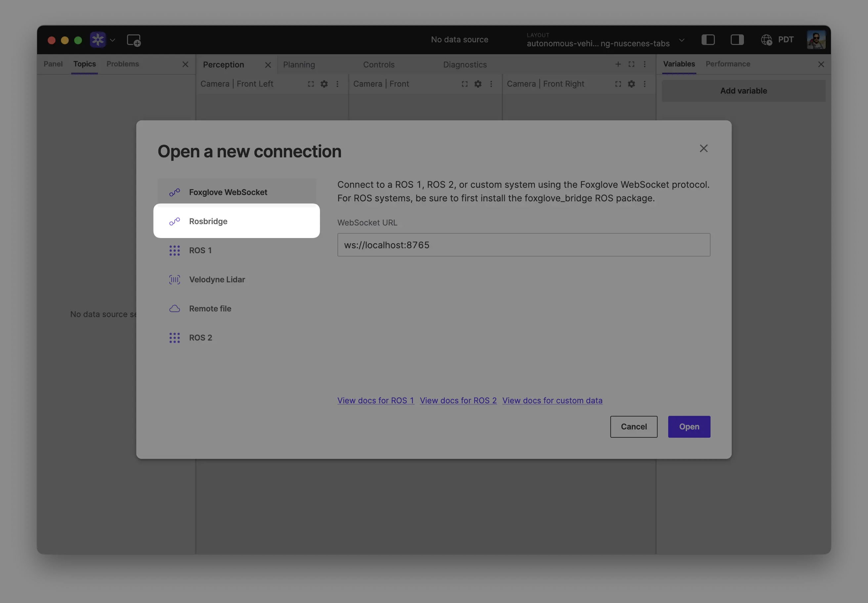Click the Foxglove WebSocket link icon
The height and width of the screenshot is (603, 868).
click(x=174, y=192)
